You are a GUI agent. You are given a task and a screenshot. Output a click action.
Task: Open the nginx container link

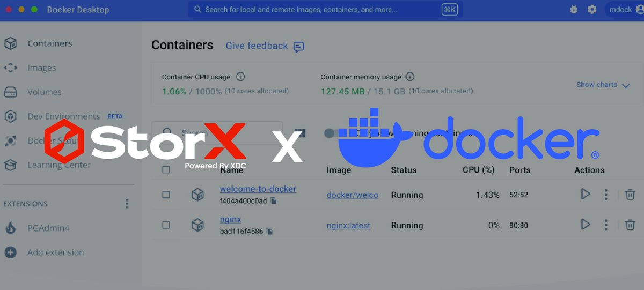(230, 220)
